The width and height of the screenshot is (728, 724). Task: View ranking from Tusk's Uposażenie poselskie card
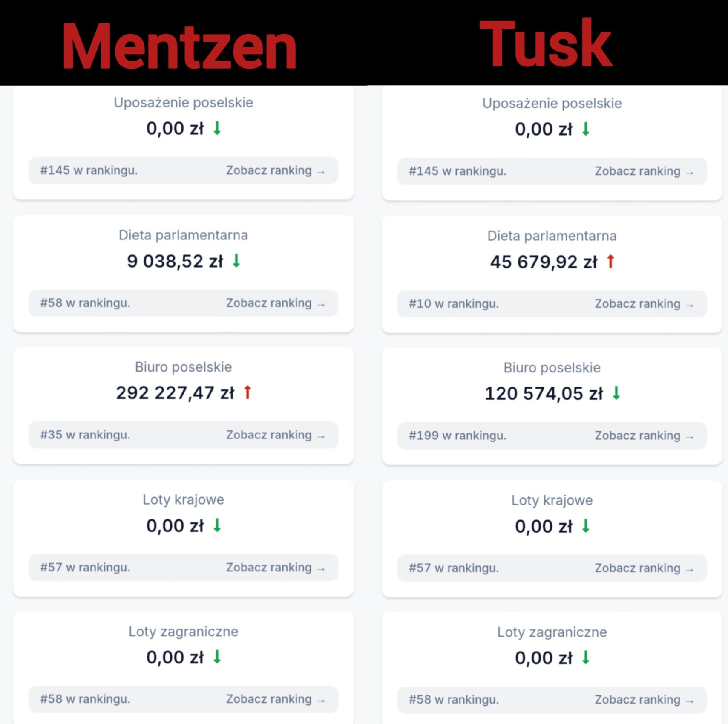644,171
